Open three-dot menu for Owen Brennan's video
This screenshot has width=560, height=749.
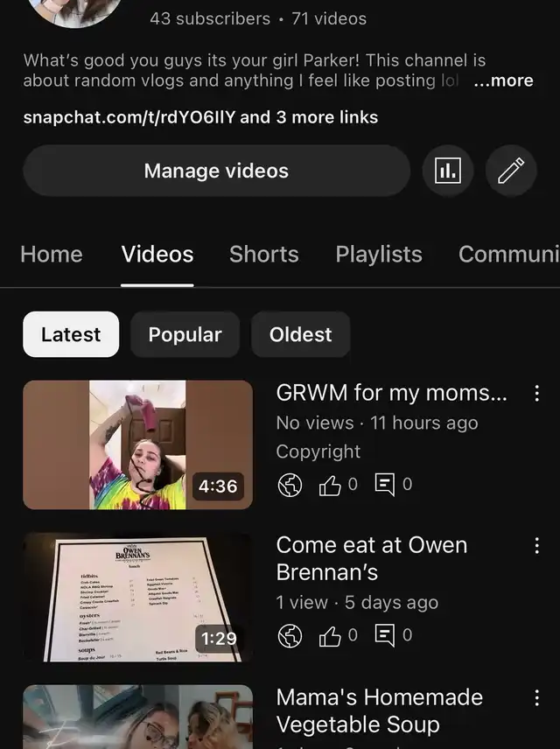coord(536,545)
